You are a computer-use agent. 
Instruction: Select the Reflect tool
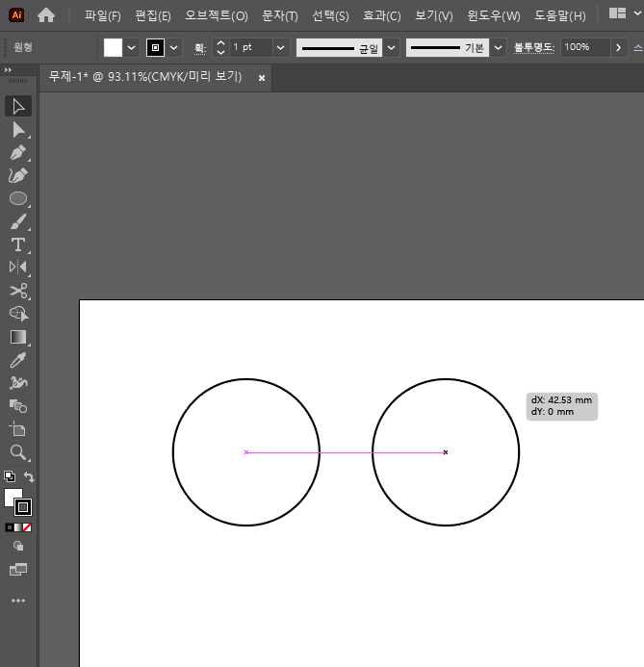[18, 268]
